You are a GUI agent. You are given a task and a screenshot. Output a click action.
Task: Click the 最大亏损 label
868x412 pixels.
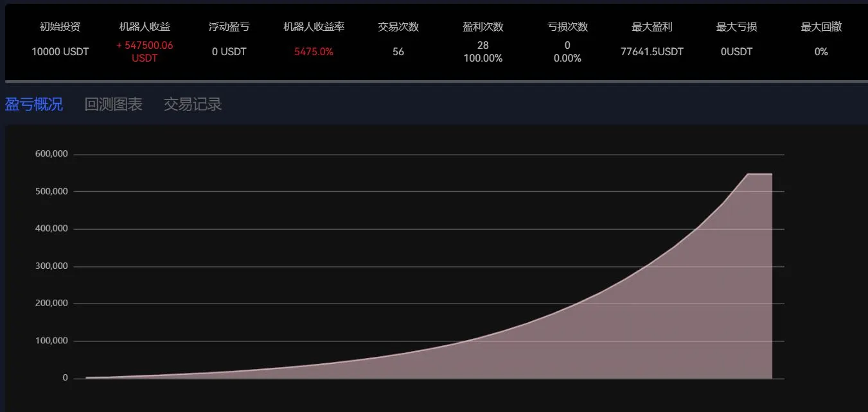coord(737,27)
